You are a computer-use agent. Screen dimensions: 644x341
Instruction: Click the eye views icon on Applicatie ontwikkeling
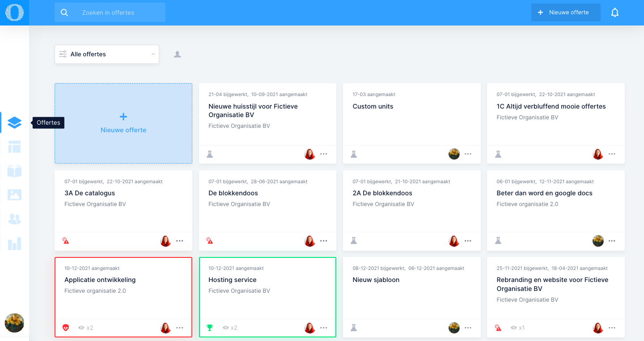tap(81, 328)
